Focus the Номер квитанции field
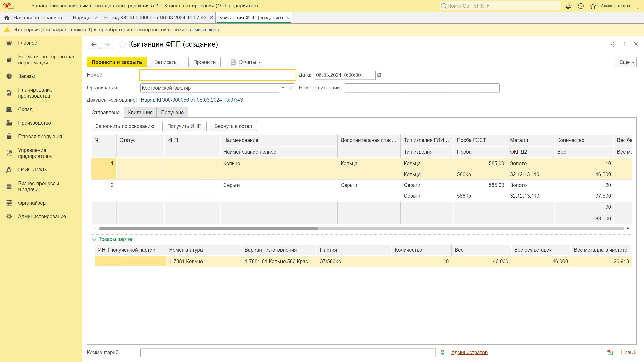 pyautogui.click(x=422, y=88)
